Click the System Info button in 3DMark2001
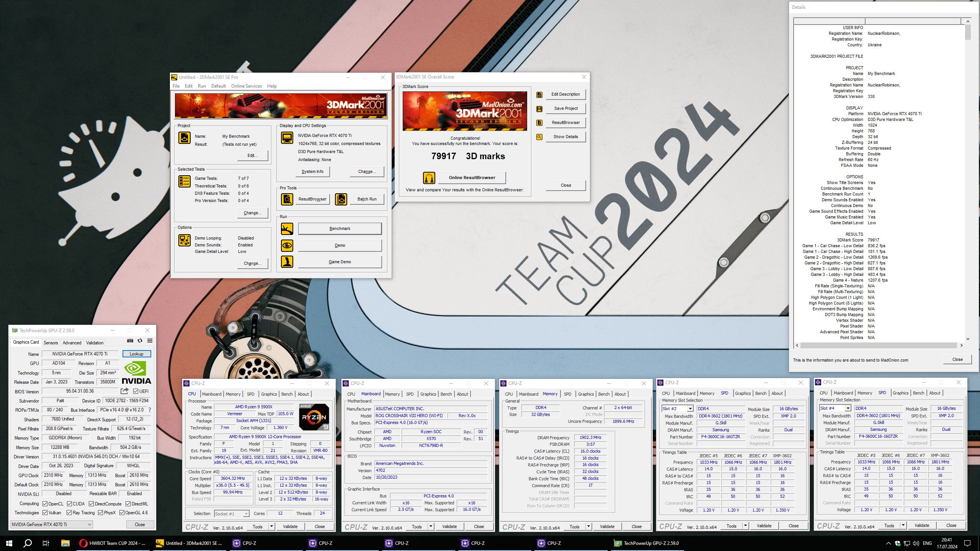980x551 pixels. point(312,171)
